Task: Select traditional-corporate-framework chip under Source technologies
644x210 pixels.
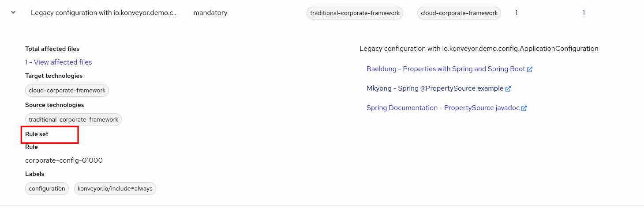Action: [x=73, y=120]
